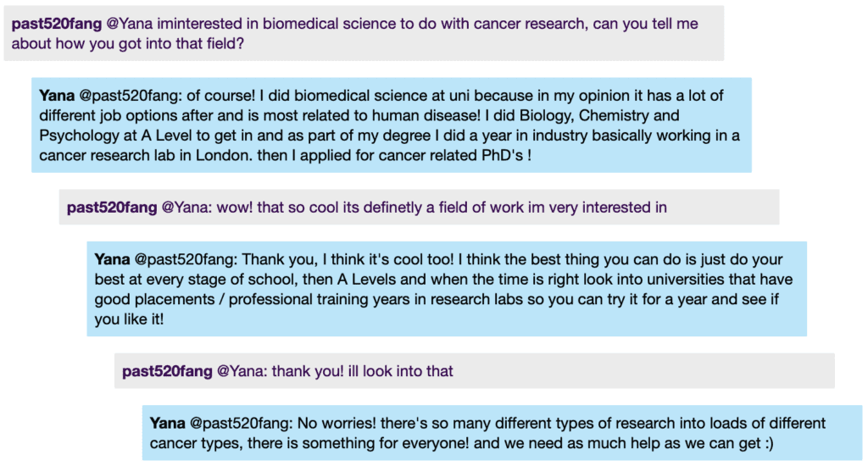Click past520fang name in 'wow!' message
Screen dimensions: 868x466
tap(112, 208)
